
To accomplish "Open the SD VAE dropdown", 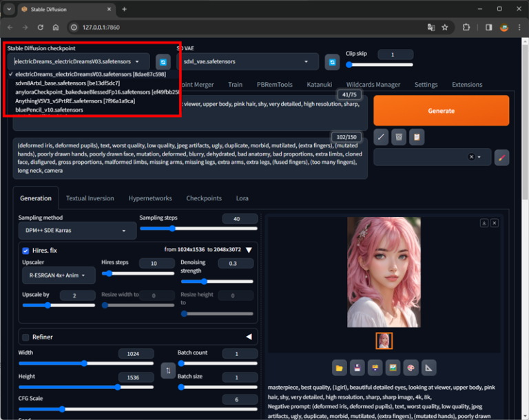I will coord(248,62).
